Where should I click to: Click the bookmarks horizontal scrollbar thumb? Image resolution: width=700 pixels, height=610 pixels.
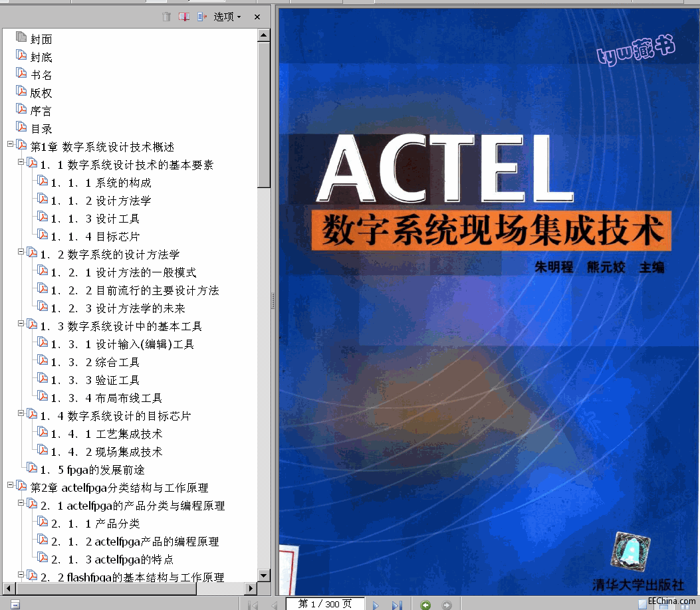(x=105, y=589)
